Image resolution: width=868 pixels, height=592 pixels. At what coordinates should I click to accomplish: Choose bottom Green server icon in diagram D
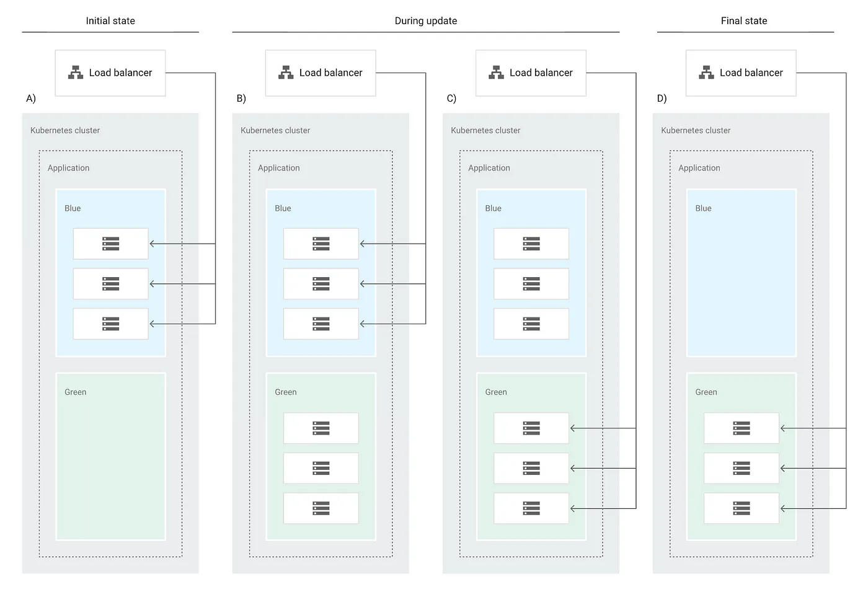pyautogui.click(x=742, y=508)
